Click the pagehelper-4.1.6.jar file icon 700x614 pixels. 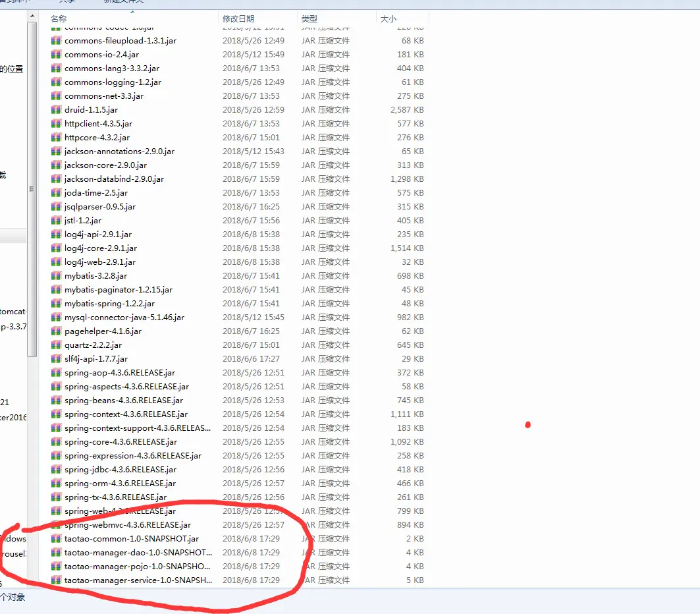(56, 331)
